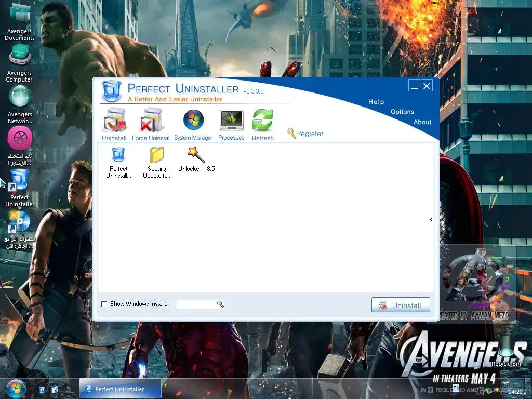532x399 pixels.
Task: Minimize the Perfect Uninstaller window
Action: tap(414, 86)
